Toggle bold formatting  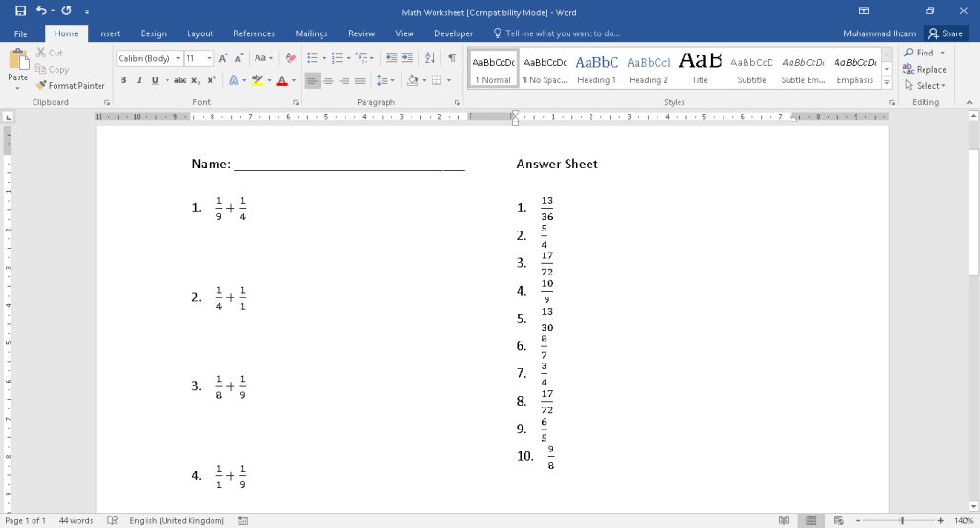[x=123, y=80]
